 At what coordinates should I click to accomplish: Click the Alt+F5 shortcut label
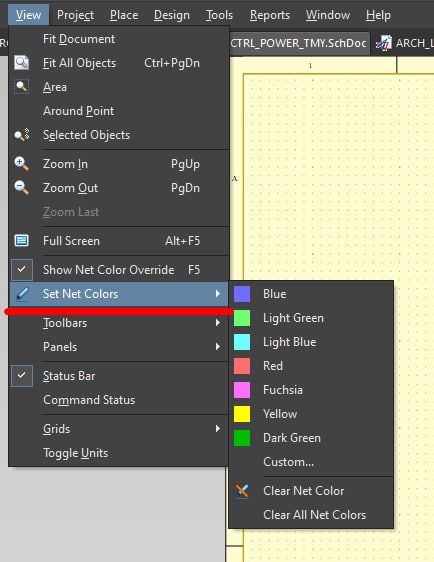[x=182, y=240]
